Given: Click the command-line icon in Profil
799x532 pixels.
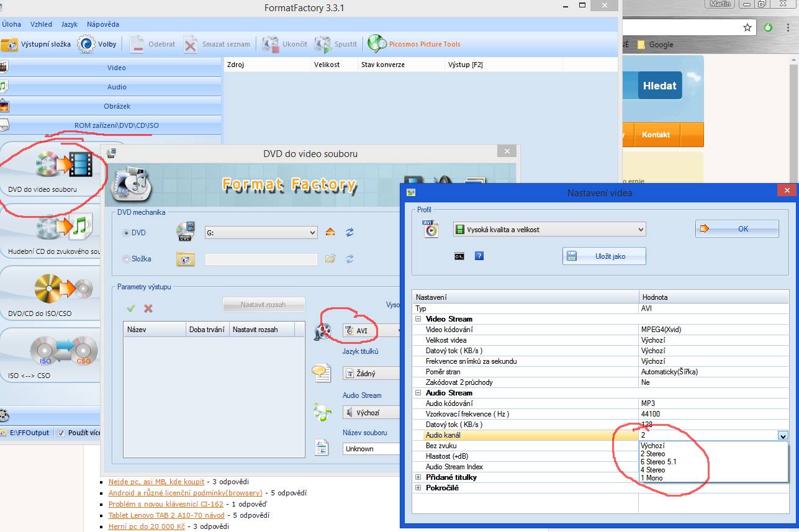Looking at the screenshot, I should (x=459, y=256).
